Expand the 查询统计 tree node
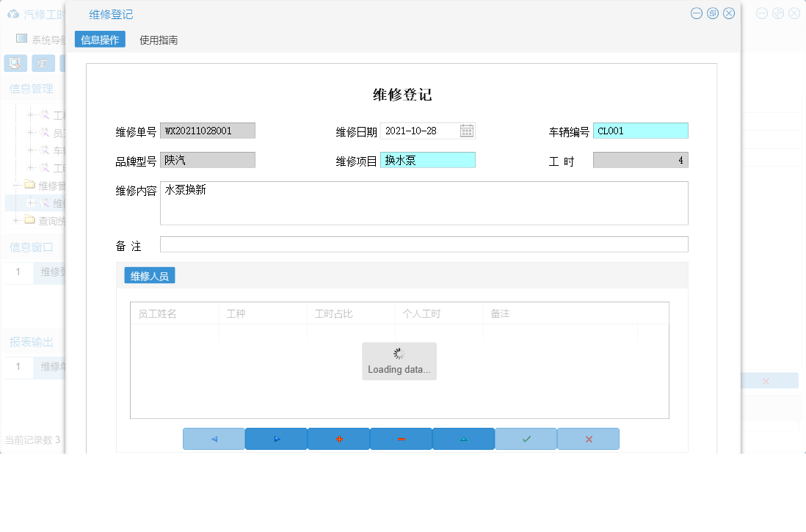 (x=15, y=220)
